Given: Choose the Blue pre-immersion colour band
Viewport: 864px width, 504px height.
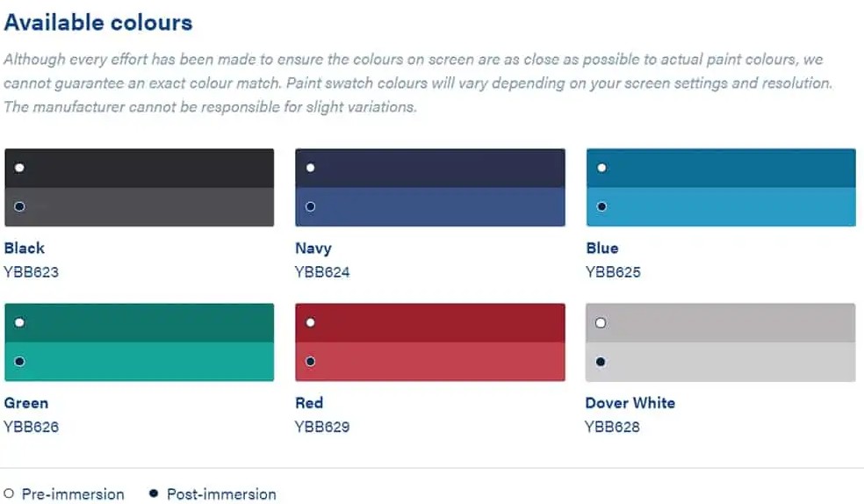Looking at the screenshot, I should 721,168.
